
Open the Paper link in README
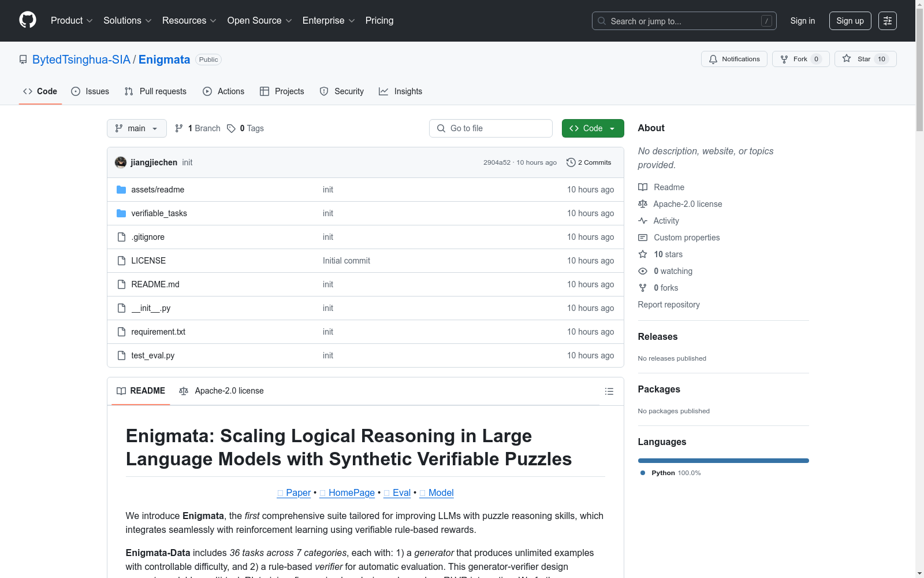tap(294, 492)
